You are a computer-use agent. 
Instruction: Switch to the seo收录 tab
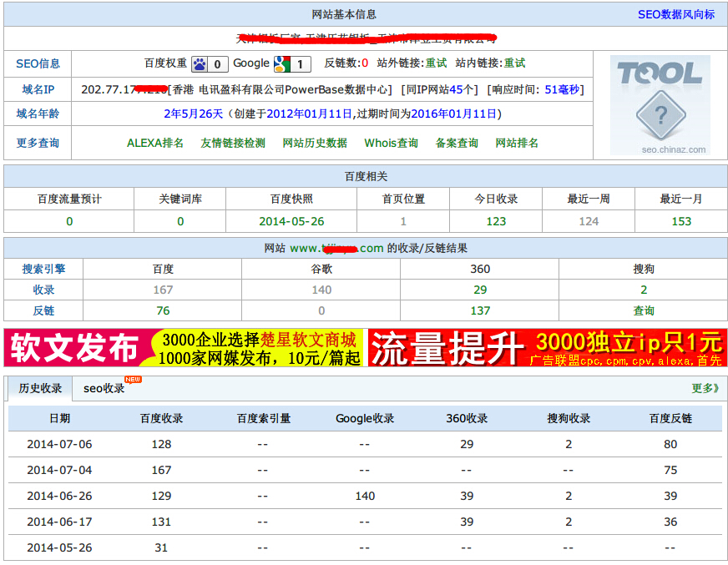click(x=102, y=387)
